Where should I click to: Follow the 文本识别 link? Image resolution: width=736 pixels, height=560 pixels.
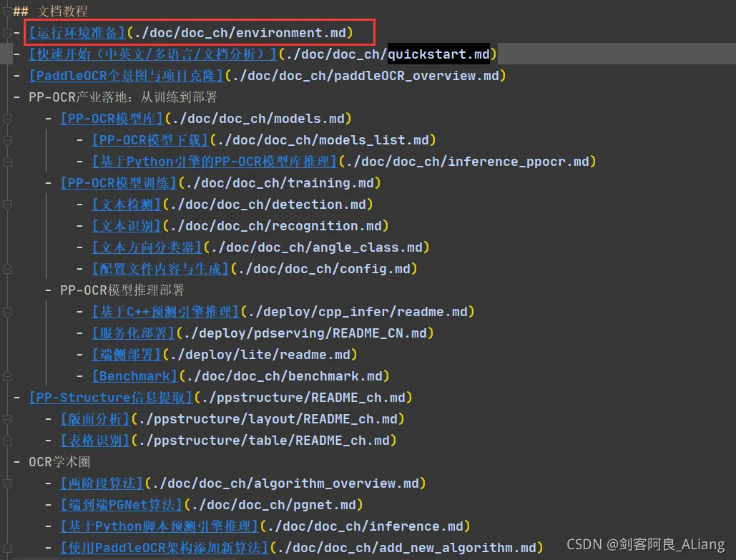point(127,226)
